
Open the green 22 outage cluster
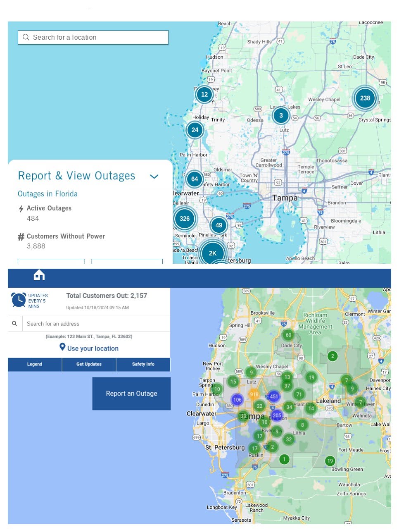[259, 406]
